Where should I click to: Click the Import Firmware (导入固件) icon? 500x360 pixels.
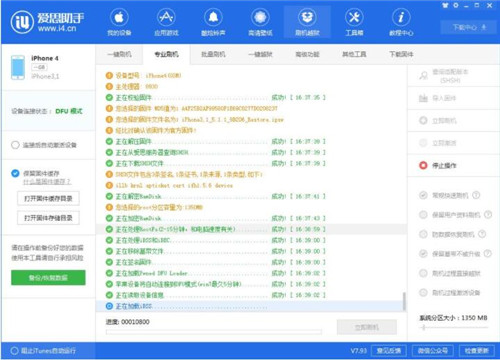[x=423, y=98]
